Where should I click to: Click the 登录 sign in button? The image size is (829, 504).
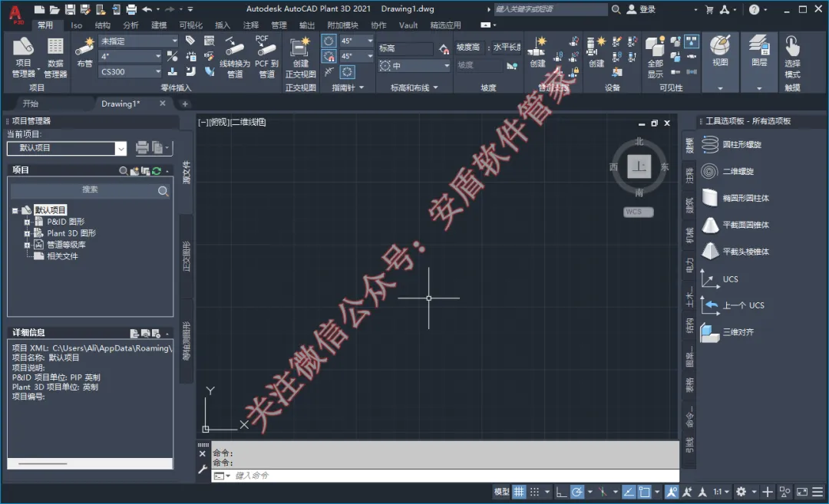click(641, 9)
